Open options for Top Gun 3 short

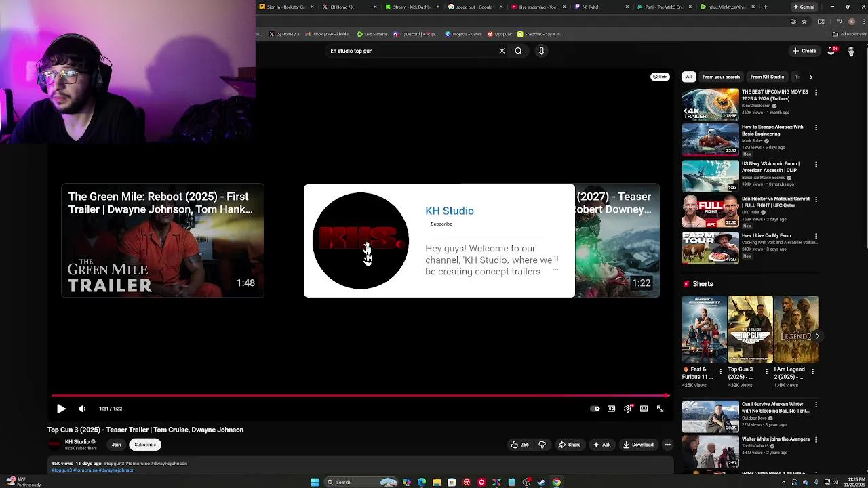tap(767, 371)
